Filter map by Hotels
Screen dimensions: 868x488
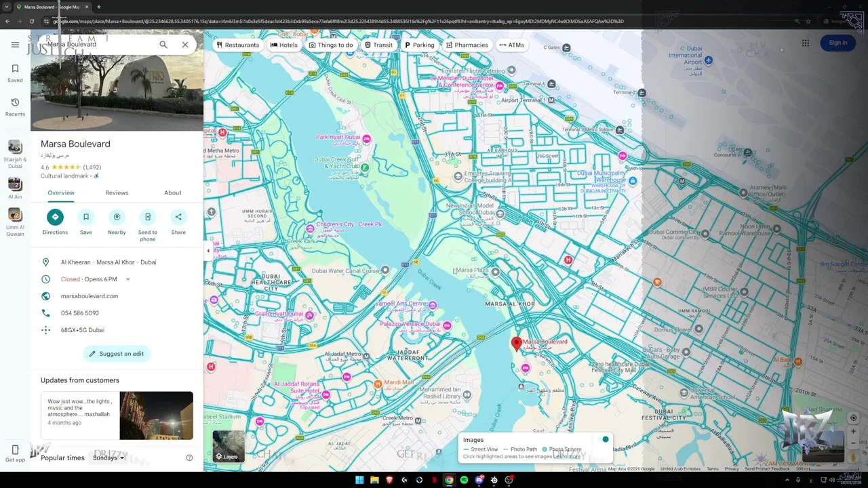pyautogui.click(x=284, y=45)
